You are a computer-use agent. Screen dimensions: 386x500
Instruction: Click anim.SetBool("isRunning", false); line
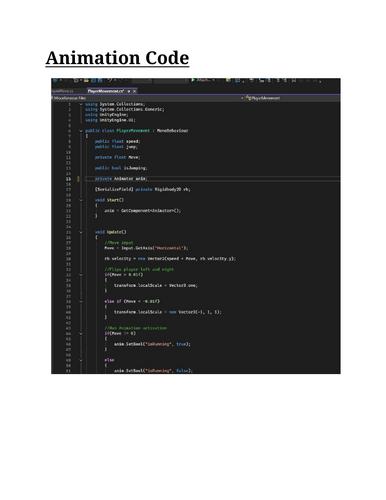tap(153, 370)
